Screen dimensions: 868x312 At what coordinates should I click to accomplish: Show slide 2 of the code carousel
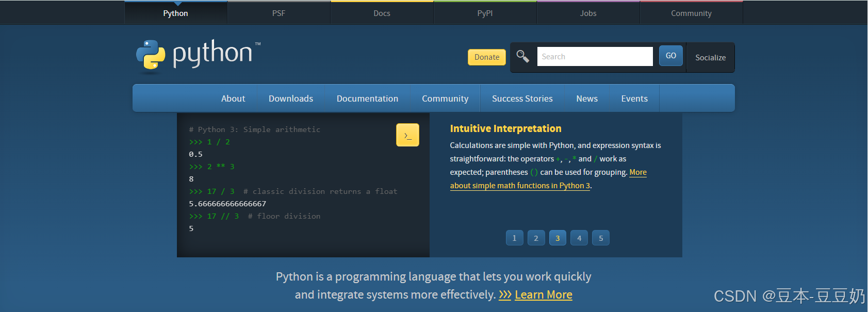(x=536, y=238)
